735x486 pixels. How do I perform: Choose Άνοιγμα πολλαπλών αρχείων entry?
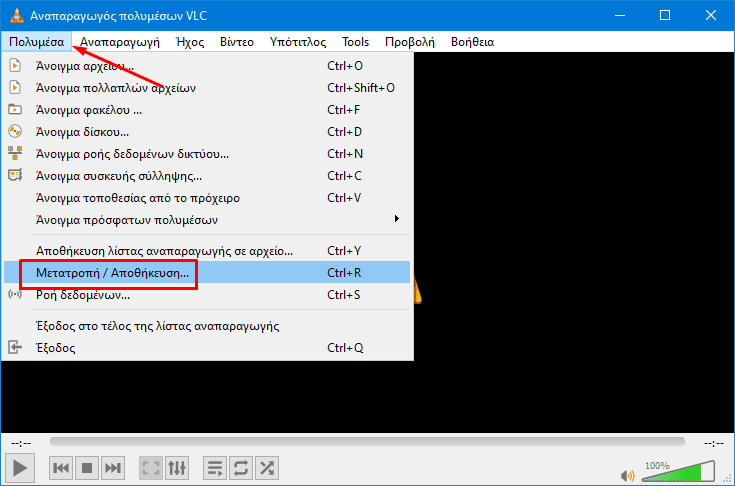(207, 88)
